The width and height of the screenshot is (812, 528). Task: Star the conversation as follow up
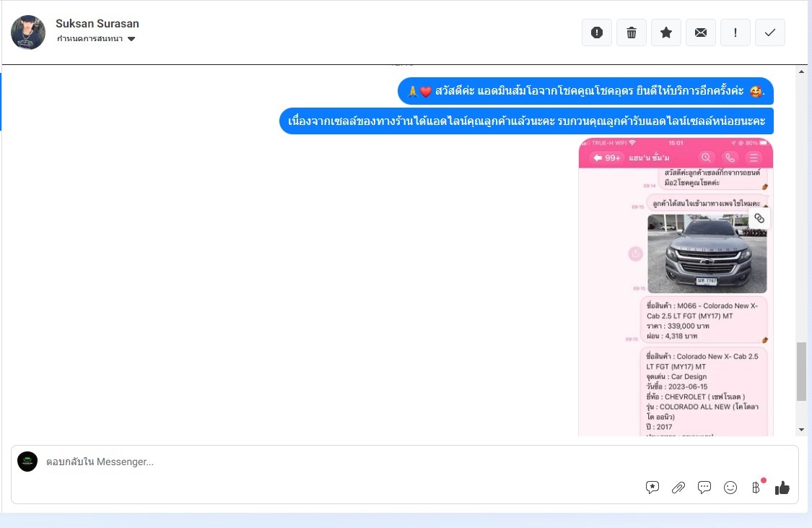click(x=666, y=33)
